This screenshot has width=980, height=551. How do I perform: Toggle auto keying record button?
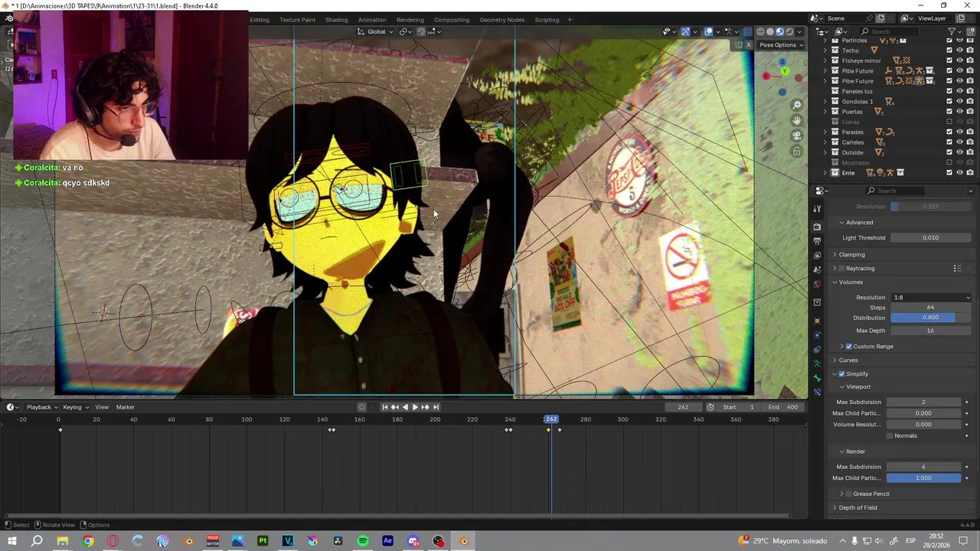(x=362, y=407)
